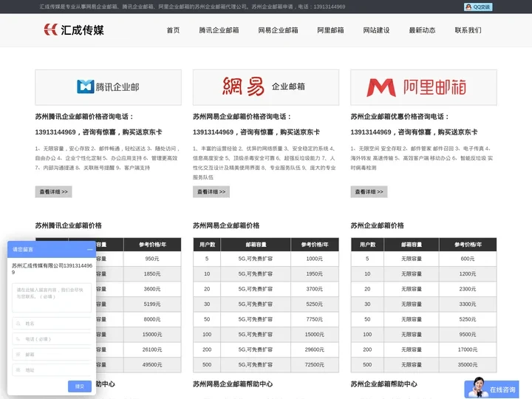Image resolution: width=532 pixels, height=399 pixels.
Task: Click the 17000元 price cell
Action: (468, 349)
